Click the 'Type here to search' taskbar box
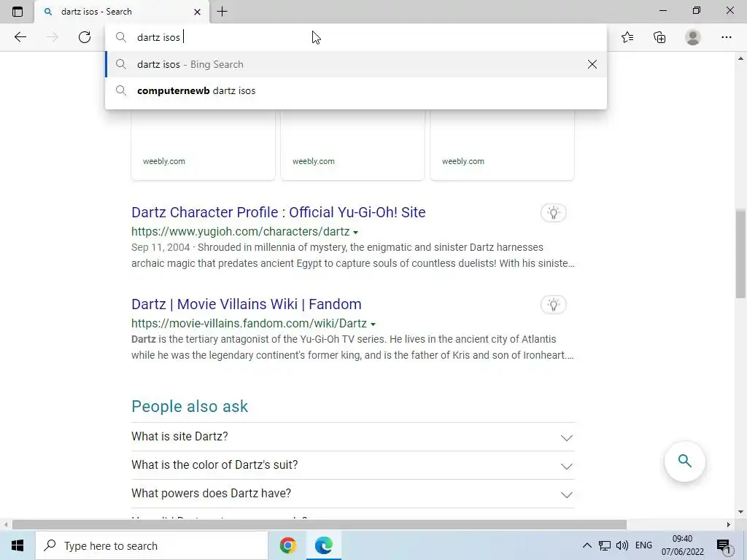Viewport: 747px width, 560px height. tap(152, 545)
